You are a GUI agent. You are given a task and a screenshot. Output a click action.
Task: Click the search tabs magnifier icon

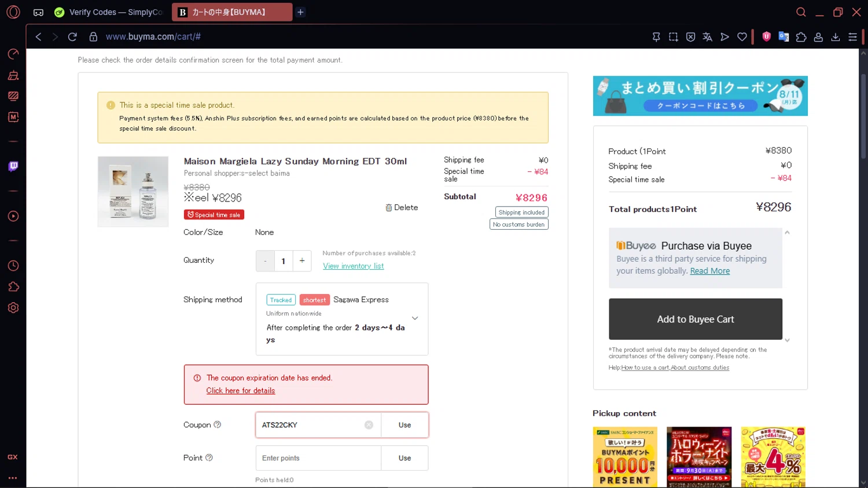click(x=801, y=12)
